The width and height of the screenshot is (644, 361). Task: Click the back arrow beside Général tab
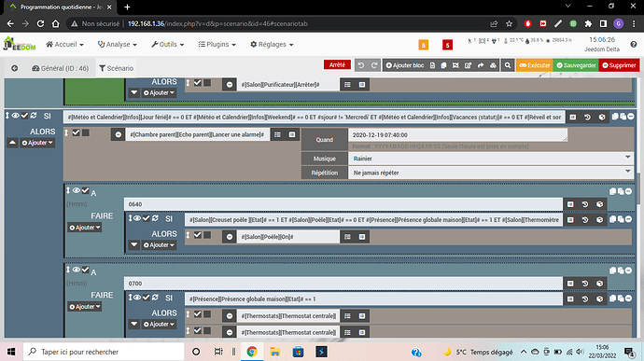[14, 68]
